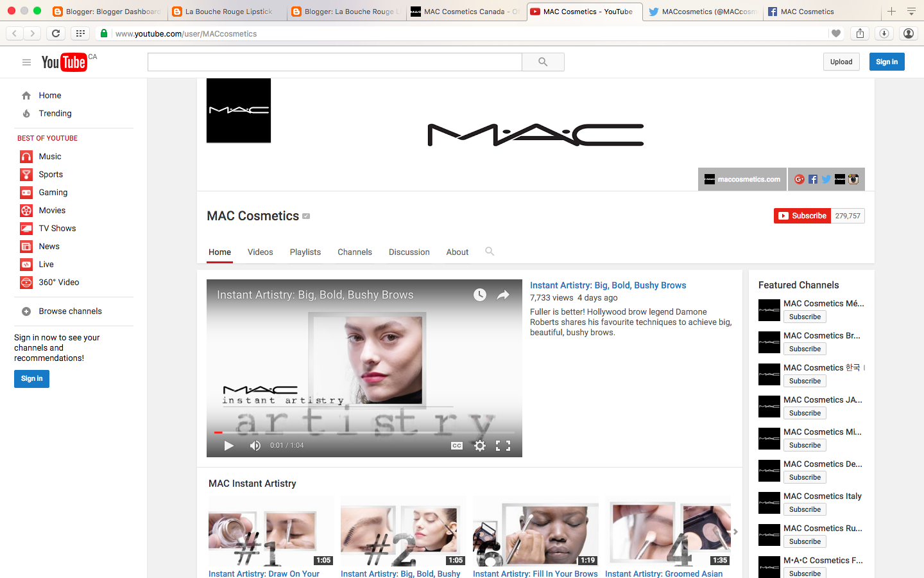Open the browser downloads icon

(884, 33)
